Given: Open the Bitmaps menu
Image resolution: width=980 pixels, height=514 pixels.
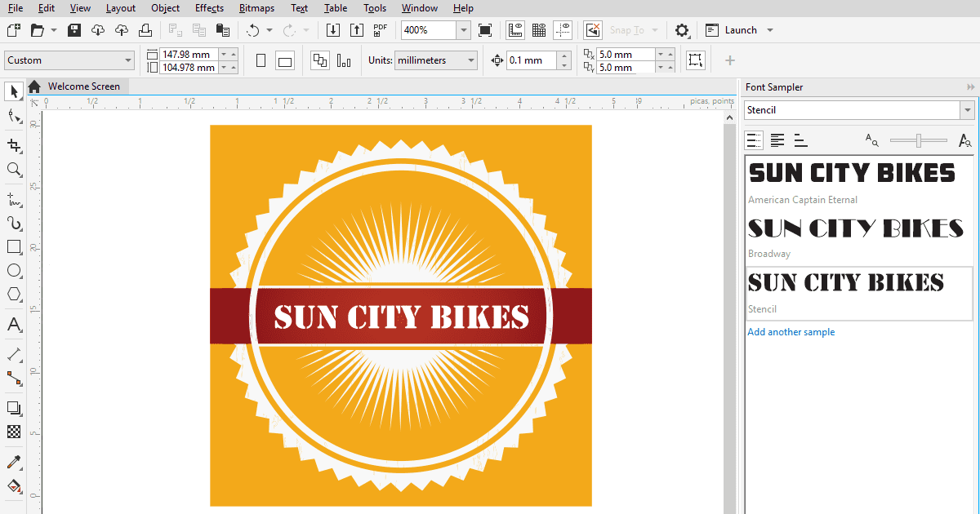Looking at the screenshot, I should (256, 7).
